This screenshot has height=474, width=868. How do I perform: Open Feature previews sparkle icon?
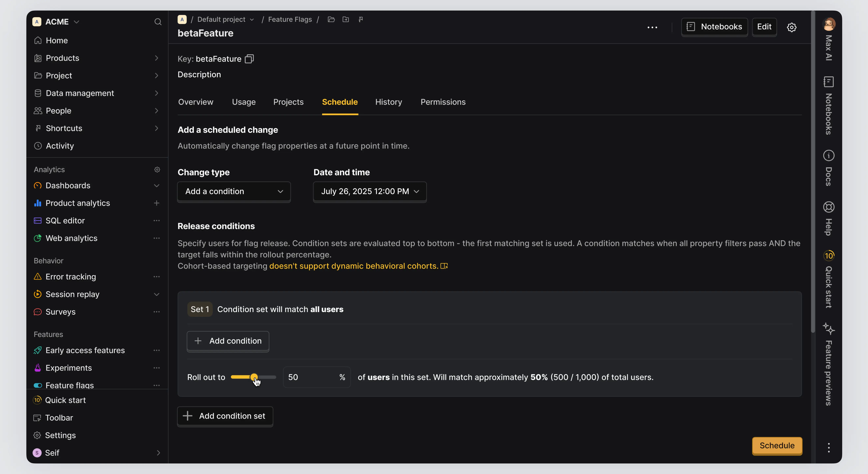pyautogui.click(x=829, y=329)
